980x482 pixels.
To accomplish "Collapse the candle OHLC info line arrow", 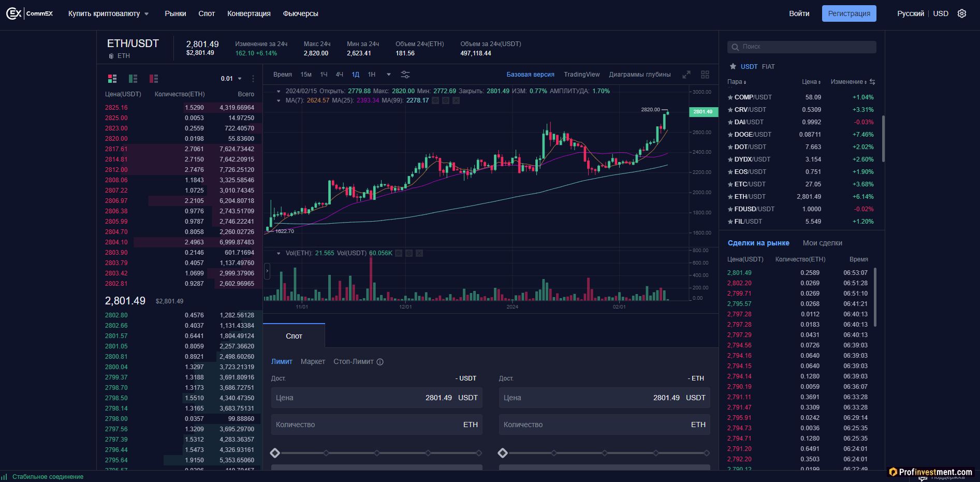I will coord(279,91).
